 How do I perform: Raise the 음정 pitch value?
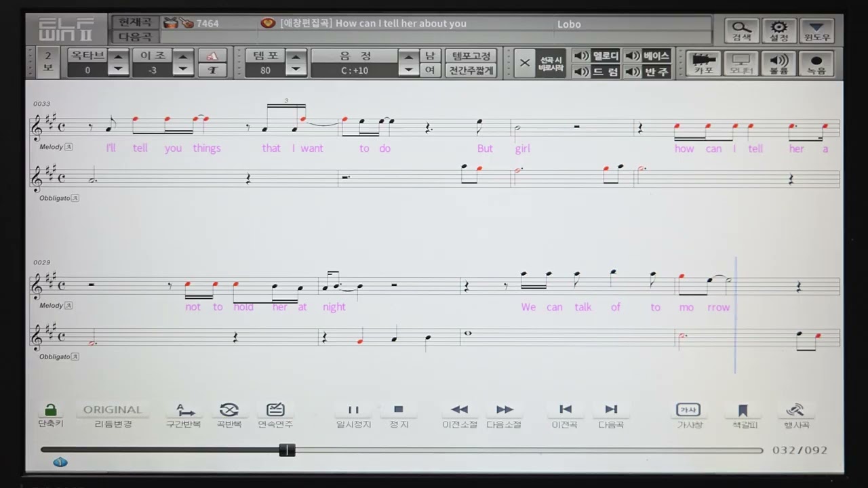pos(408,56)
